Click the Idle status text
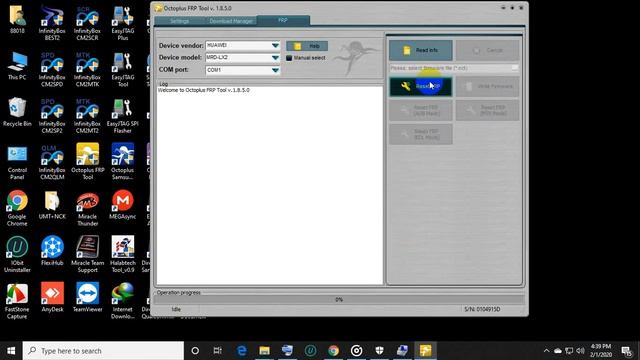 [176, 309]
